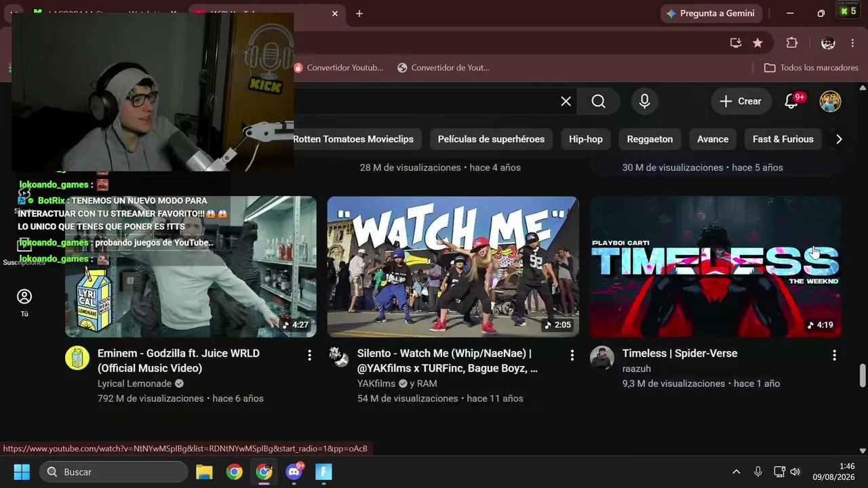Open raazuh channel avatar

(601, 357)
